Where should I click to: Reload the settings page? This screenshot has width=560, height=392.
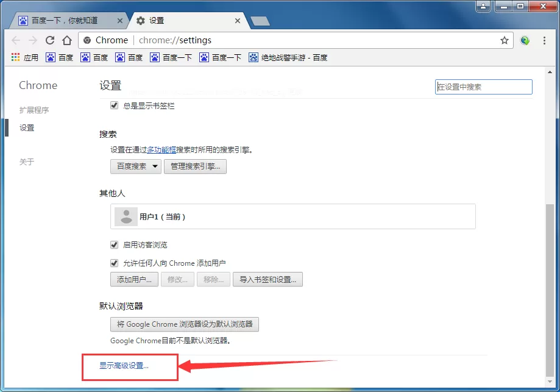point(50,40)
